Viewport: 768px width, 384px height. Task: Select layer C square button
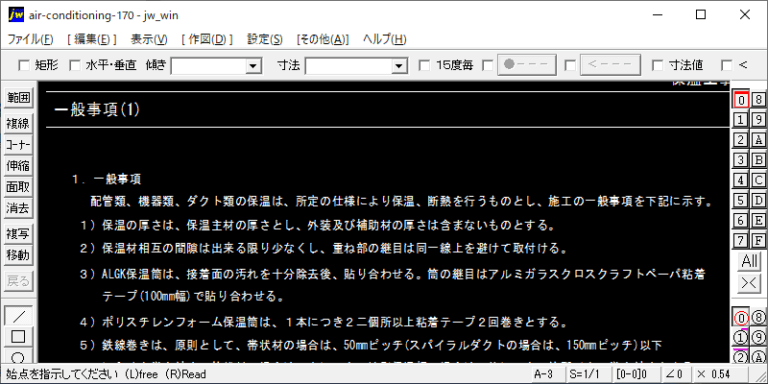[759, 180]
